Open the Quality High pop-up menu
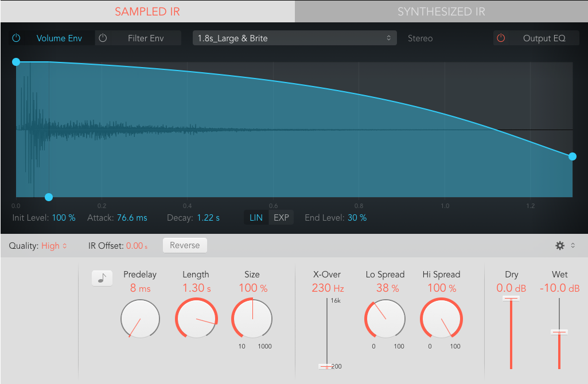Screen dimensions: 588x384 tap(54, 246)
